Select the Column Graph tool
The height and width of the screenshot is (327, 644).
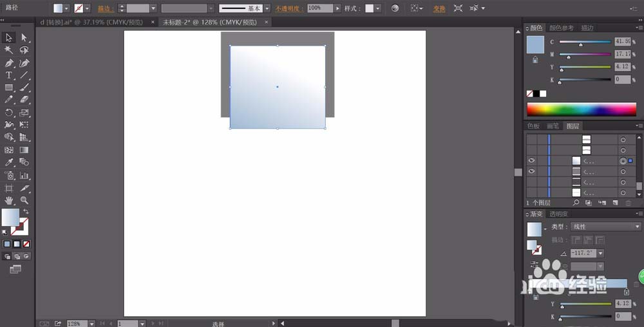[x=24, y=176]
